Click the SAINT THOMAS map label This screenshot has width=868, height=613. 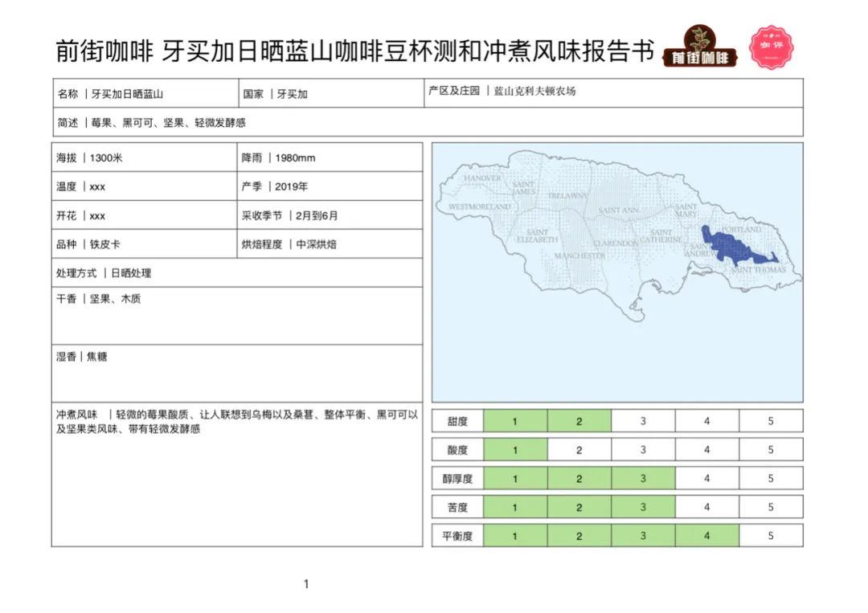coord(759,270)
